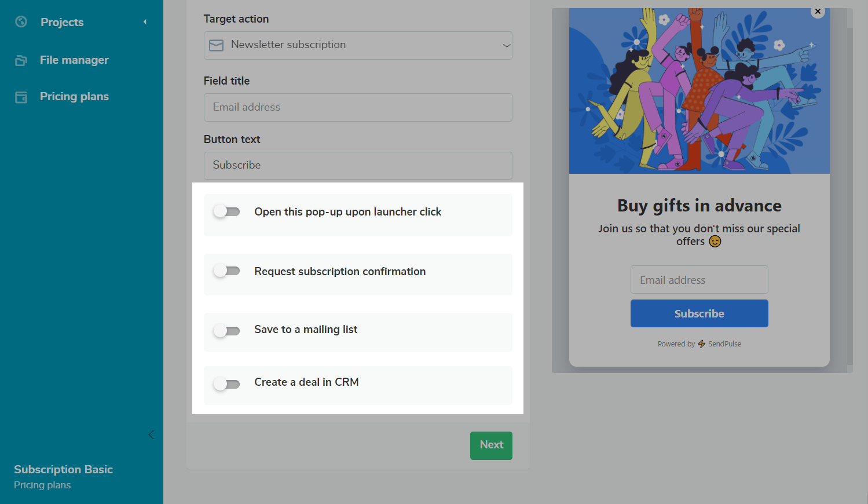Click the File manager folder icon

[21, 60]
